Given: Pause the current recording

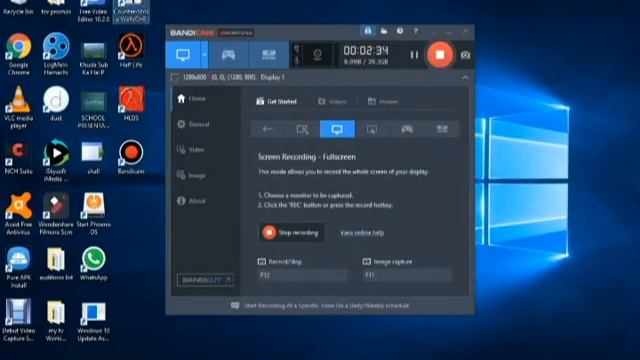Looking at the screenshot, I should [414, 55].
